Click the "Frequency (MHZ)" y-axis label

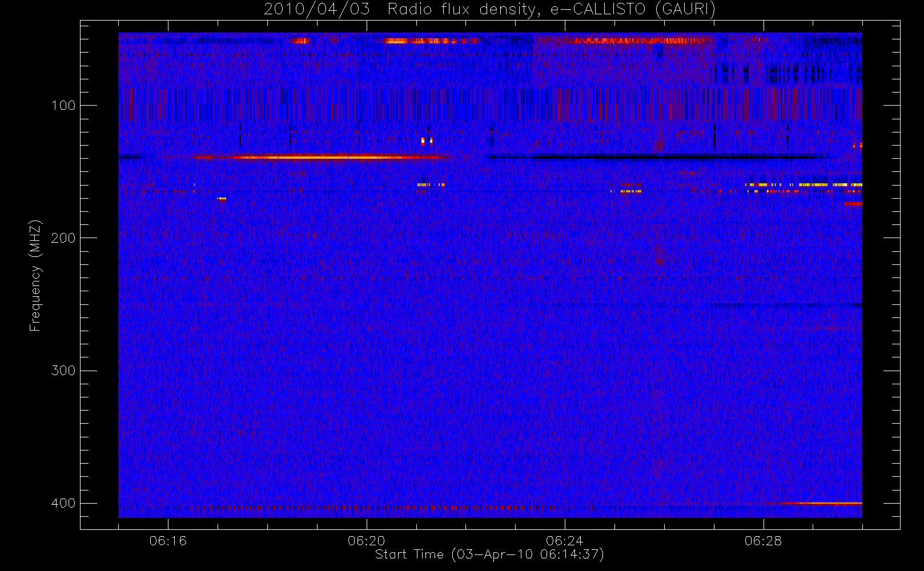tap(35, 275)
